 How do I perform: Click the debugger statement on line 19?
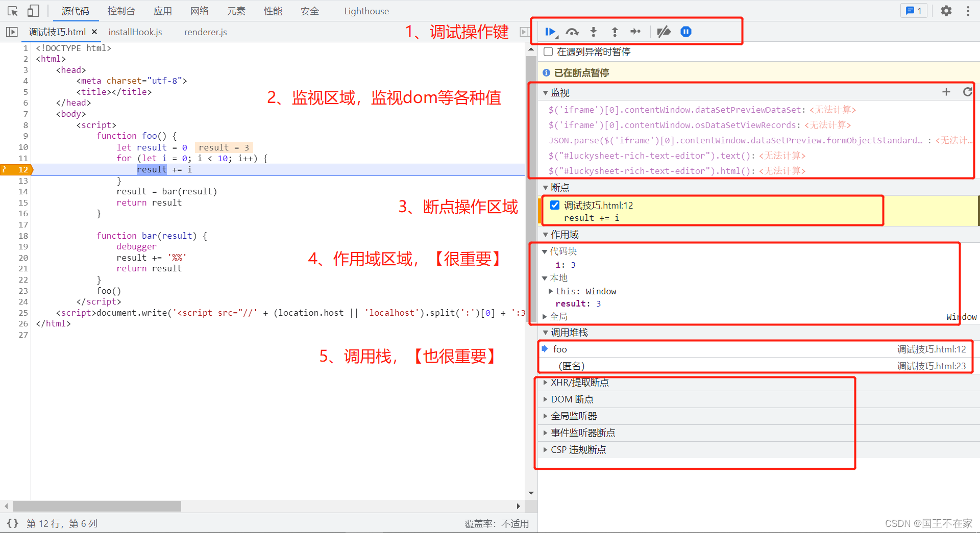point(136,246)
